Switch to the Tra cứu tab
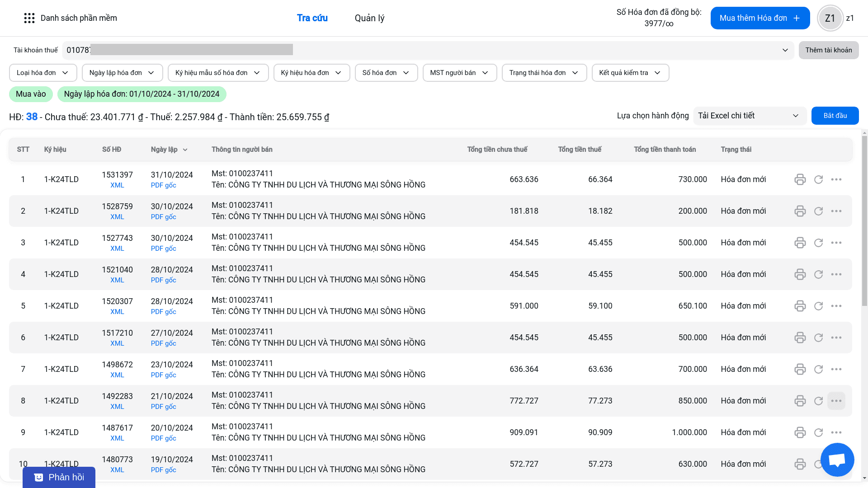This screenshot has height=488, width=868. (x=312, y=18)
